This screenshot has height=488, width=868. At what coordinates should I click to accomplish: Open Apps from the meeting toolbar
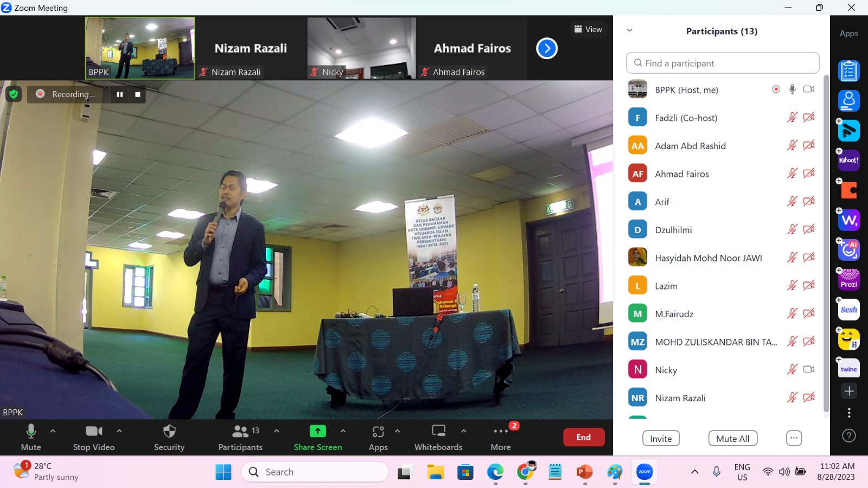click(x=378, y=437)
